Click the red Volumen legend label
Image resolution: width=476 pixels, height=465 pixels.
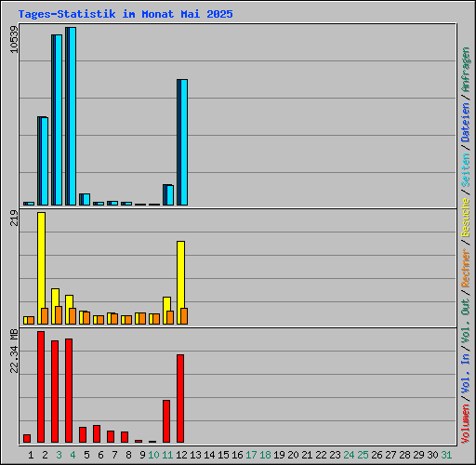(x=466, y=424)
